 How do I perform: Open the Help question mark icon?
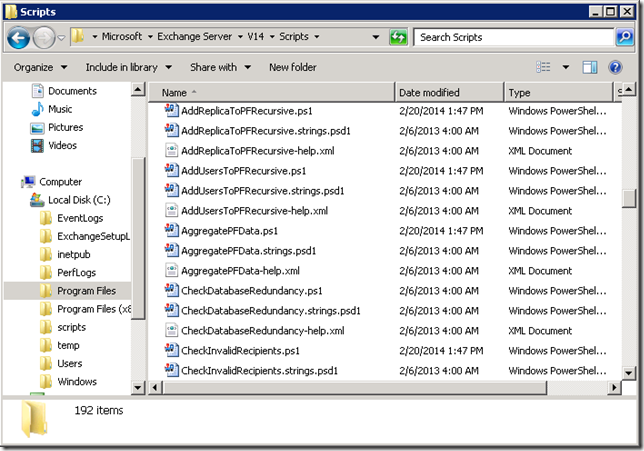tap(615, 67)
